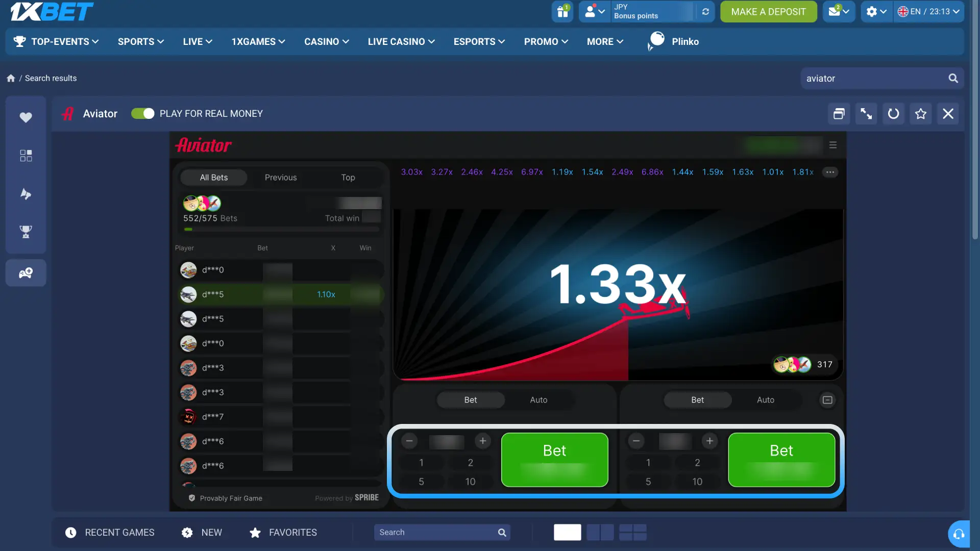The width and height of the screenshot is (980, 551).
Task: Choose single-window game layout
Action: coord(567,533)
